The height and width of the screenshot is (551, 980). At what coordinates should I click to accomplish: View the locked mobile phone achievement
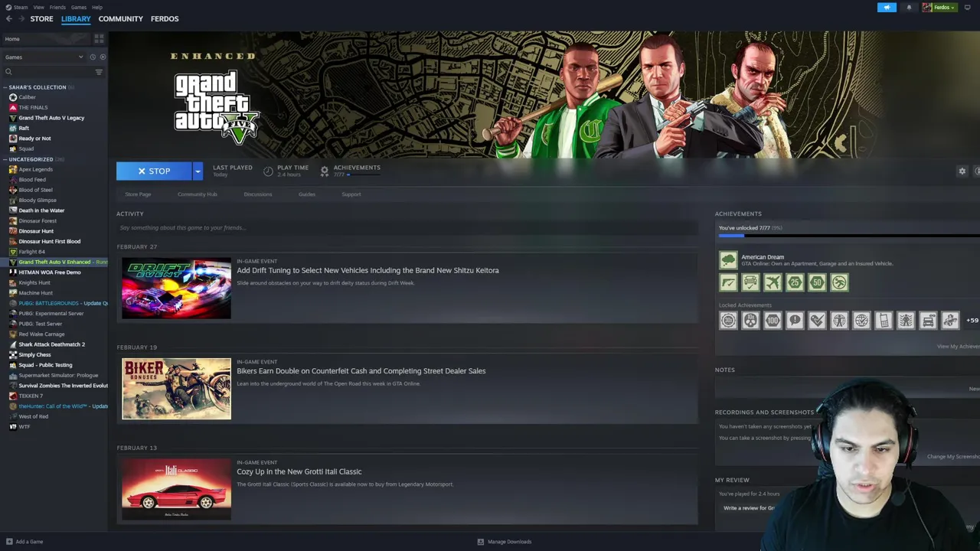coord(884,321)
